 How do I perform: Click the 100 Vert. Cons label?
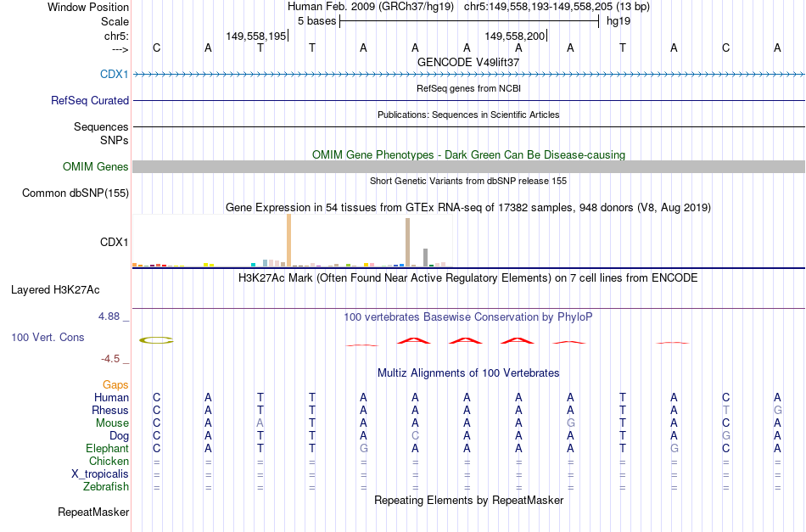click(48, 337)
